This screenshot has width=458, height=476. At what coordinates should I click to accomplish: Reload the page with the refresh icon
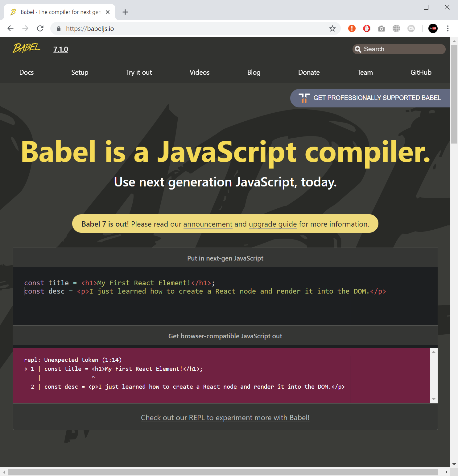click(x=40, y=28)
